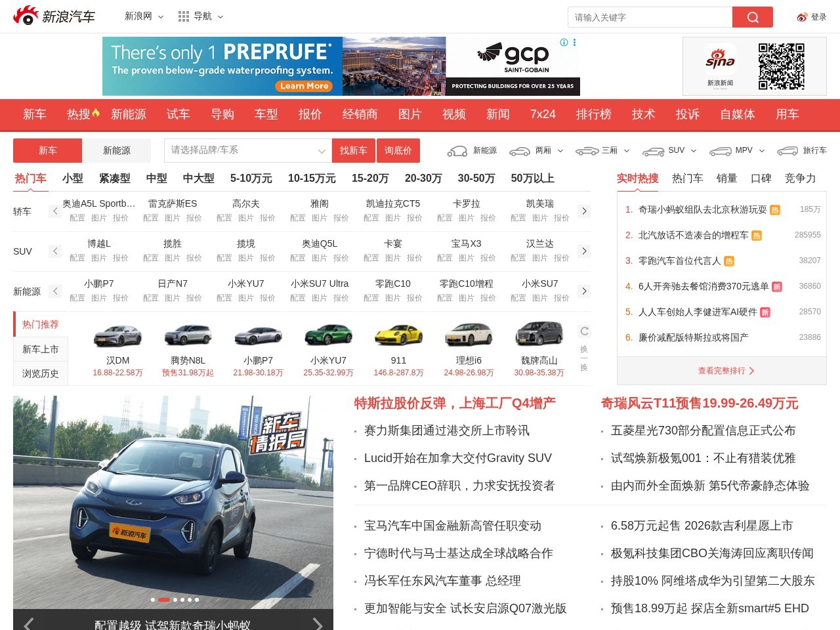This screenshot has height=630, width=840.
Task: Expand the 导航 navigation dropdown
Action: pos(201,16)
